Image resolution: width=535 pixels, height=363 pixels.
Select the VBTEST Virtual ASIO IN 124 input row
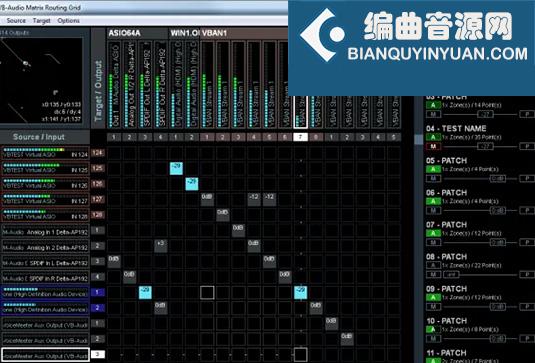(x=45, y=153)
